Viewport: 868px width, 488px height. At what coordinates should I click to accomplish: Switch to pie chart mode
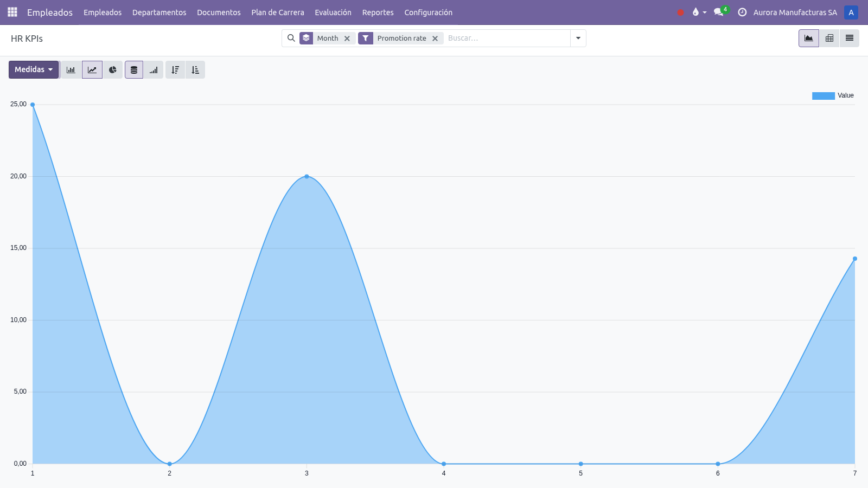(113, 69)
